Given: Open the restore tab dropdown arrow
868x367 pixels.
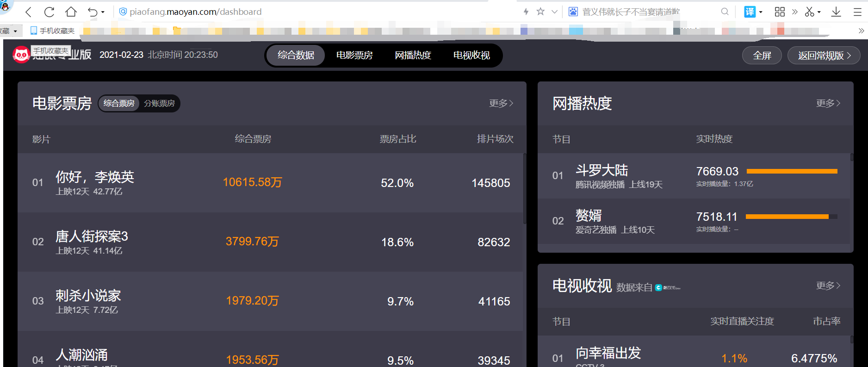Looking at the screenshot, I should [x=103, y=12].
